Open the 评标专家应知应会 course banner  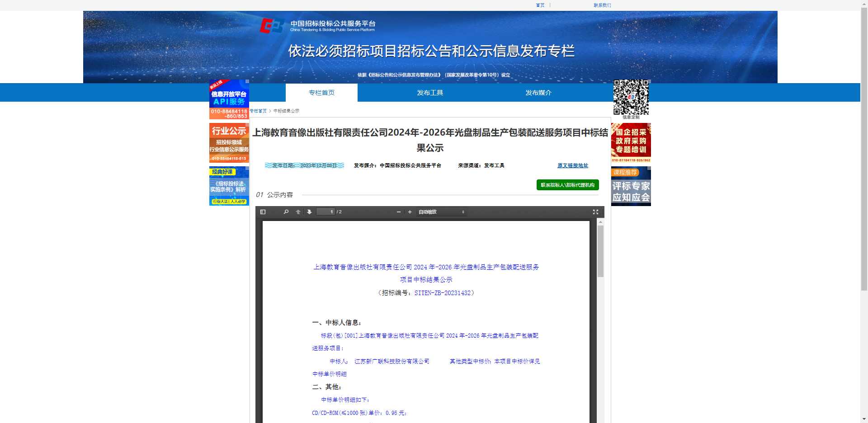(631, 186)
